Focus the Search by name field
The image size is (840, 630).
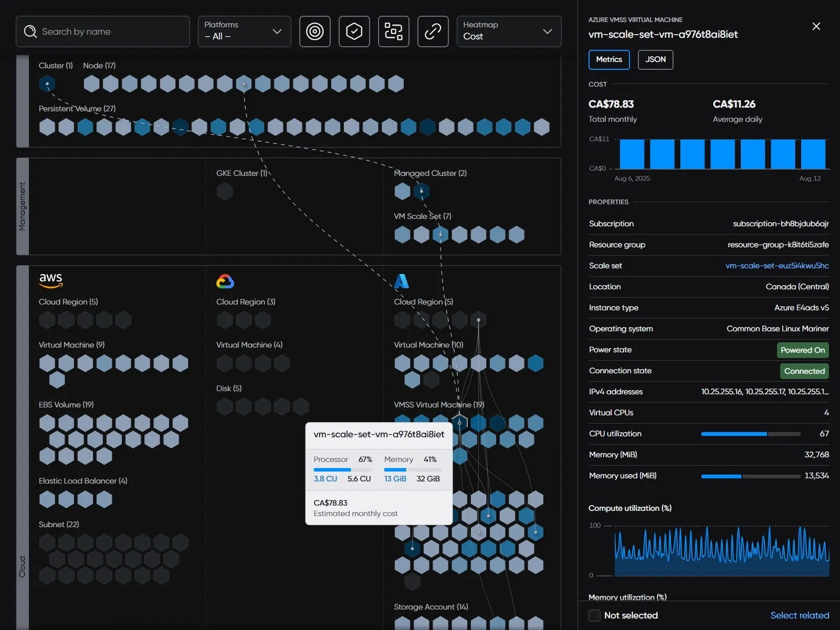point(103,31)
